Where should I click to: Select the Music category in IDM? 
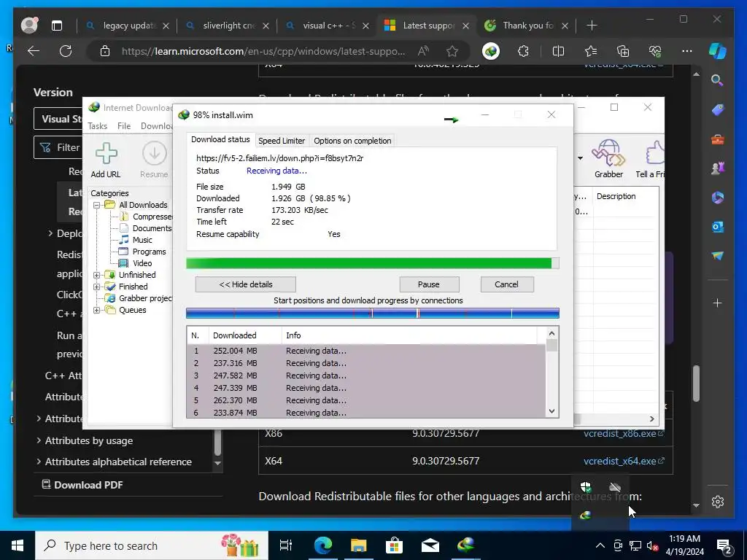(x=142, y=240)
